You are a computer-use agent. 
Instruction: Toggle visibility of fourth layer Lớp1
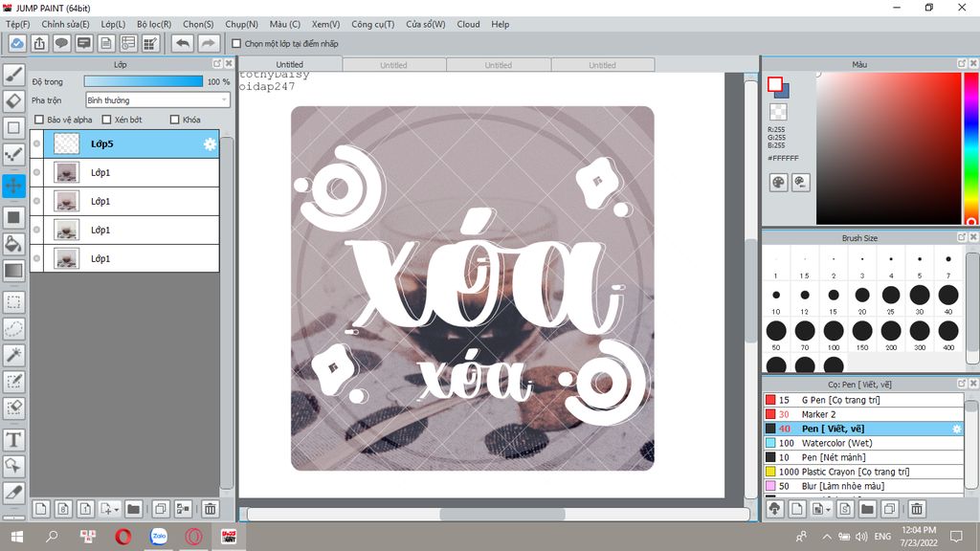(37, 230)
